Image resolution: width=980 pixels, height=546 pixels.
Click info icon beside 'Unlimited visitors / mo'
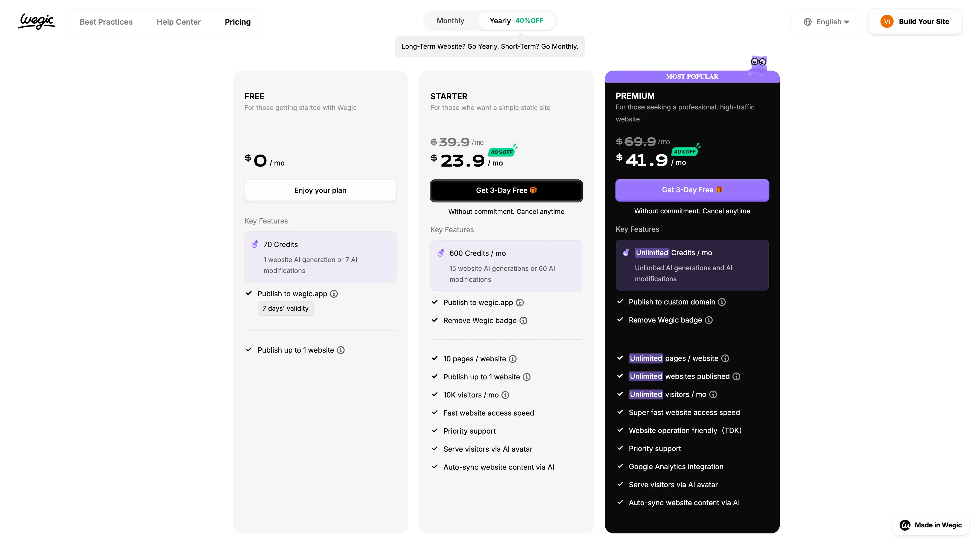coord(713,394)
